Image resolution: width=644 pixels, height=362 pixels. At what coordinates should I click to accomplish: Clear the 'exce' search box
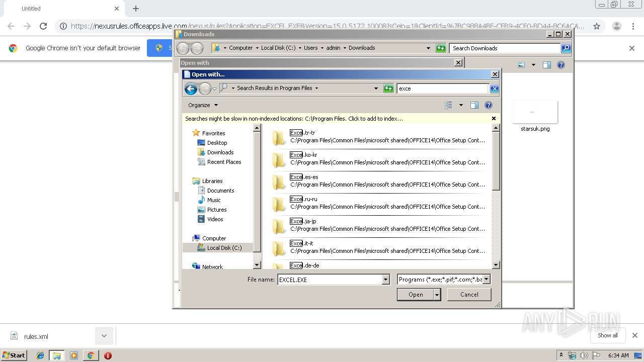[494, 88]
